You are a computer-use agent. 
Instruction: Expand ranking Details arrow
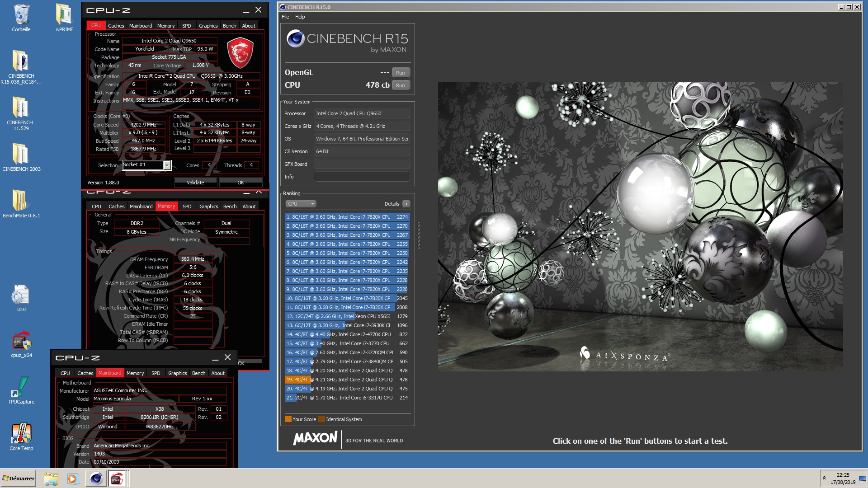406,204
